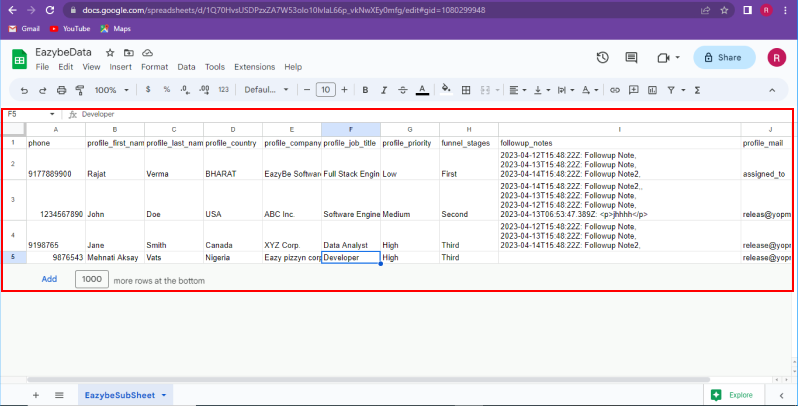Insert link with chain icon

click(615, 90)
